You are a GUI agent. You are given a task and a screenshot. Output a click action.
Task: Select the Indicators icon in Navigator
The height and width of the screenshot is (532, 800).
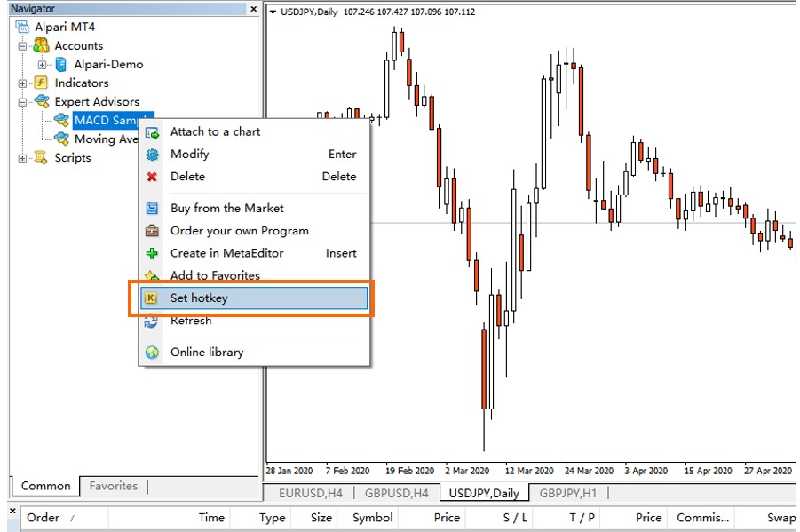pyautogui.click(x=43, y=83)
